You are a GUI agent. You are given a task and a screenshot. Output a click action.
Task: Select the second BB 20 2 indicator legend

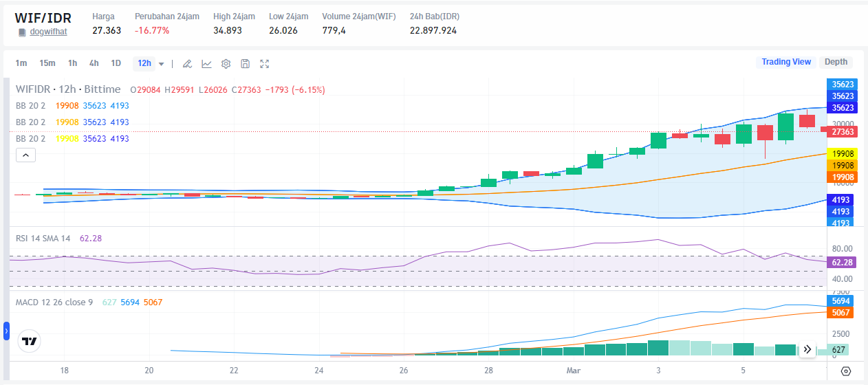(30, 122)
